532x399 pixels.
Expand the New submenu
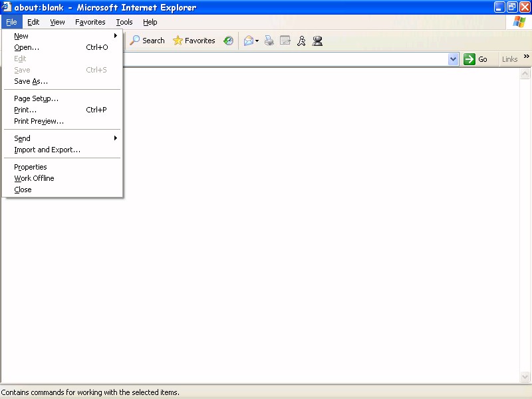pyautogui.click(x=63, y=36)
